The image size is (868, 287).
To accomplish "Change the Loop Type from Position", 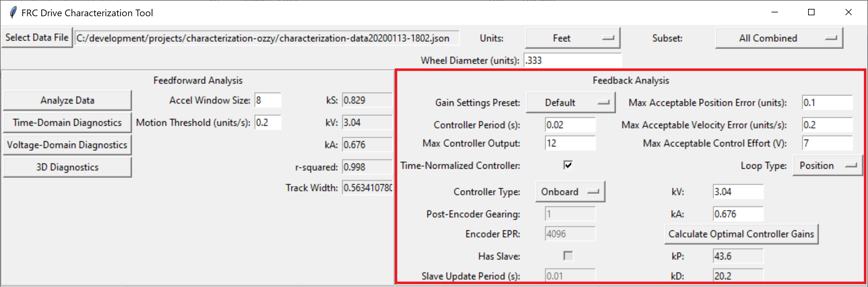I will coord(827,165).
